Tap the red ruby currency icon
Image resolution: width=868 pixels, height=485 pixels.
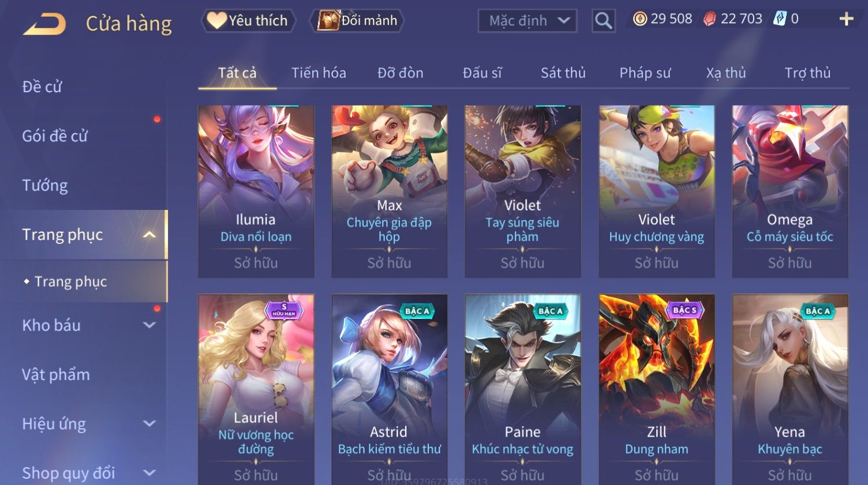point(710,19)
